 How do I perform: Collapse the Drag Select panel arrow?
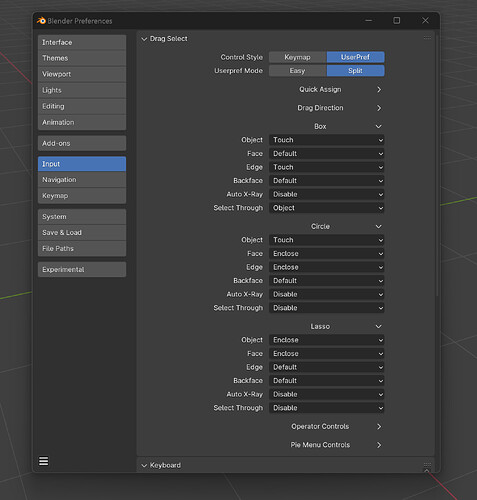pos(144,39)
